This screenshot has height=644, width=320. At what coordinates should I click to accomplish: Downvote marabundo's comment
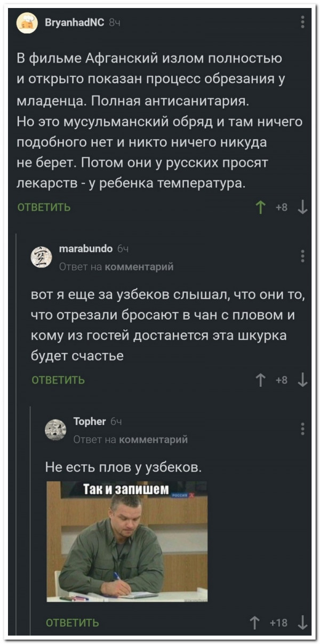point(302,380)
